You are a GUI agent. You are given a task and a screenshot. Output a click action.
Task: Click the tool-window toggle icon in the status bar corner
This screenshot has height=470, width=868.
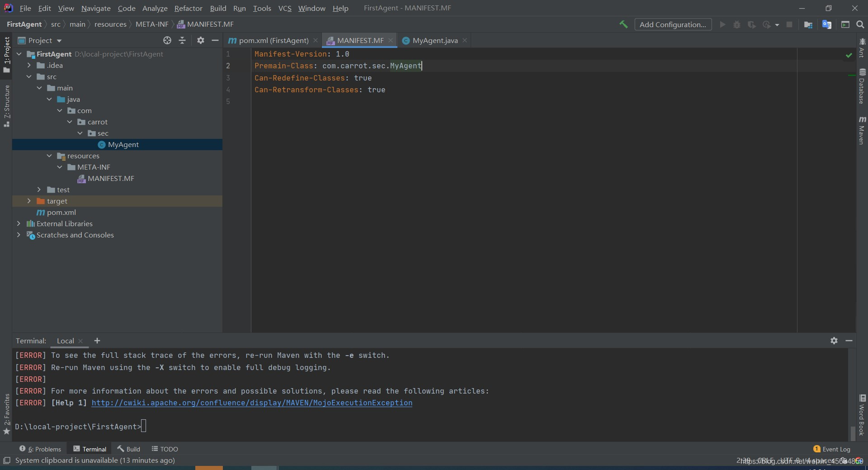[x=7, y=461]
